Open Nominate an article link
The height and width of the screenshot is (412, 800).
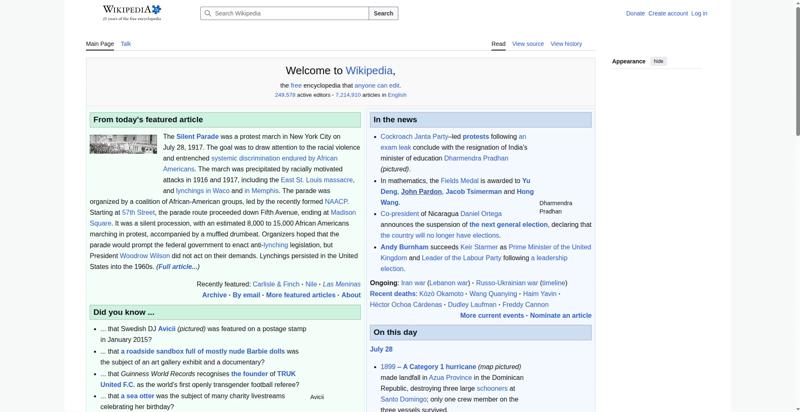click(561, 316)
